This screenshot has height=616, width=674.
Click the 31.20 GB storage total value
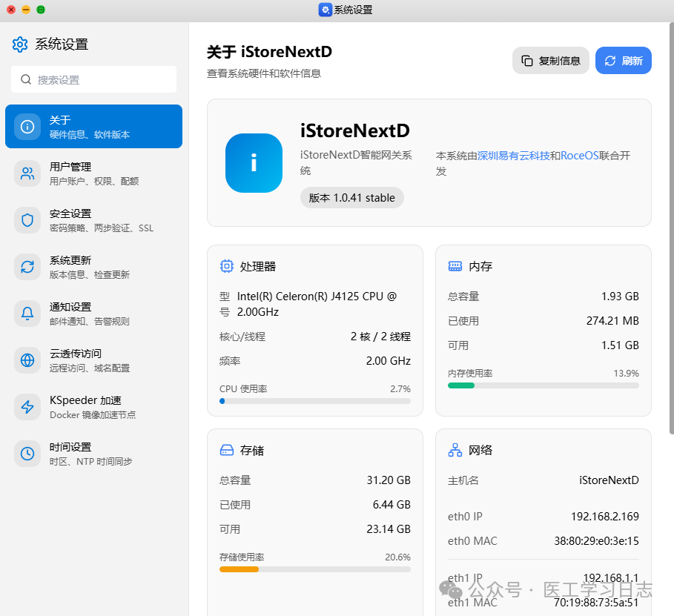pyautogui.click(x=389, y=480)
